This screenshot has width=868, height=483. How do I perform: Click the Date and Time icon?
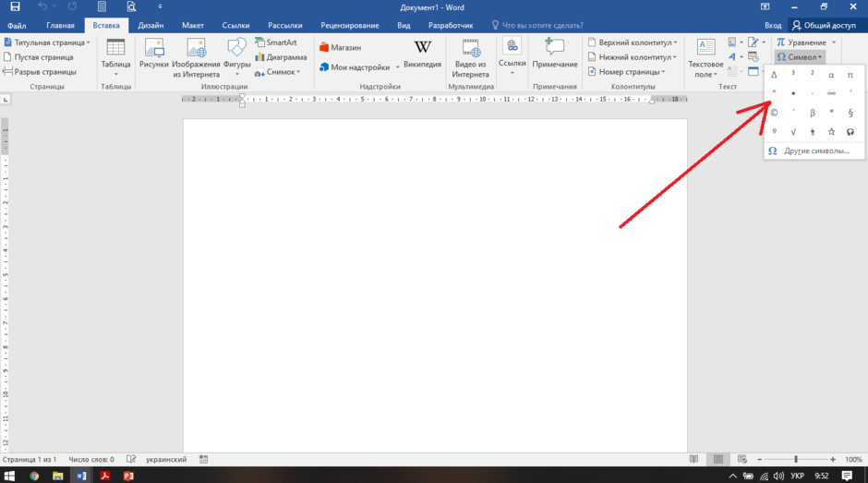click(753, 57)
